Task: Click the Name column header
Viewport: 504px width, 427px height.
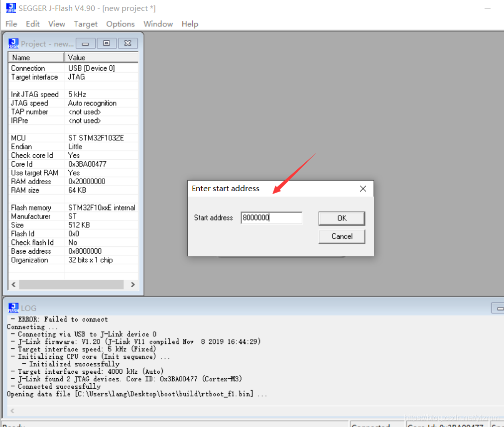Action: pyautogui.click(x=36, y=58)
